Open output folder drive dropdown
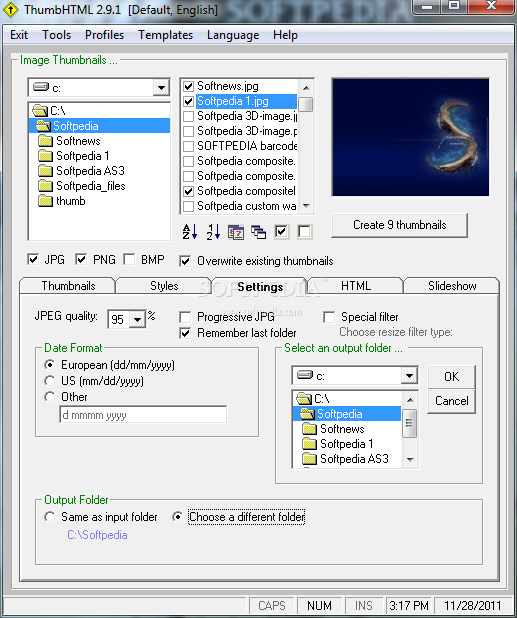Viewport: 517px width, 618px height. point(409,376)
